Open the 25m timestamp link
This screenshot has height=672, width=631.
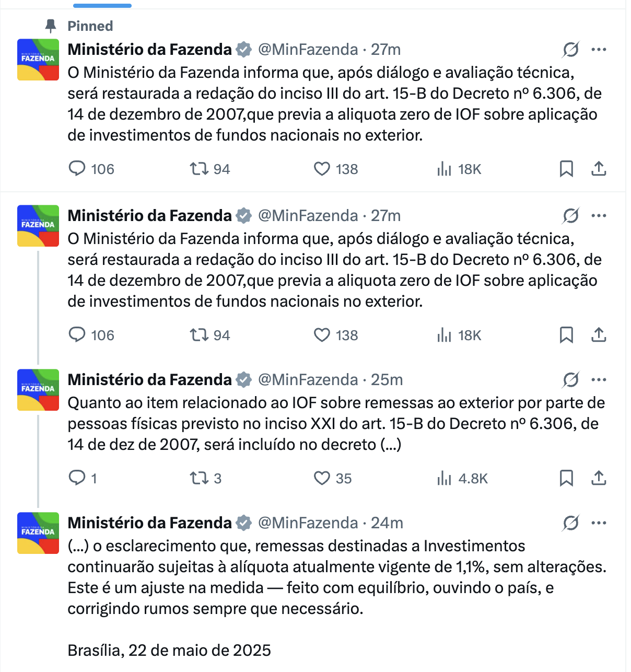click(387, 380)
